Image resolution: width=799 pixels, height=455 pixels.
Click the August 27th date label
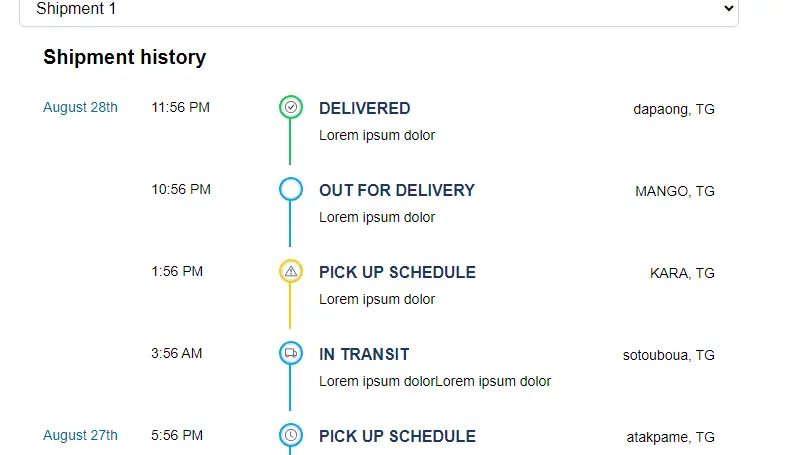(80, 435)
